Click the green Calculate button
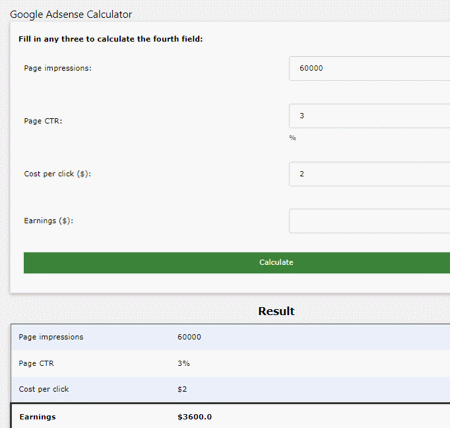Viewport: 450px width, 428px height. pyautogui.click(x=237, y=263)
